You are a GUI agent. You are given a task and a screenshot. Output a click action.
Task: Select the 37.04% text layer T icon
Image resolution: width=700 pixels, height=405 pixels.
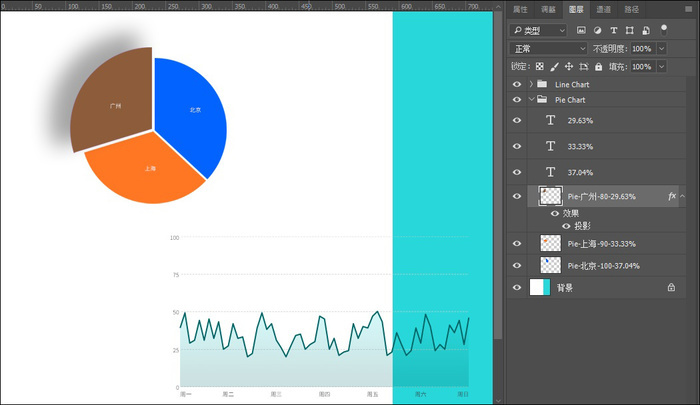click(x=550, y=172)
